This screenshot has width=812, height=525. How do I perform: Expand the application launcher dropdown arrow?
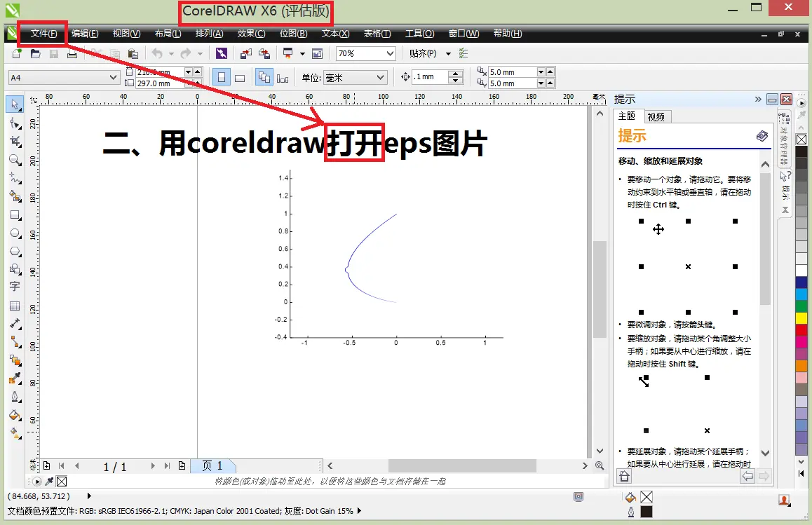click(302, 53)
